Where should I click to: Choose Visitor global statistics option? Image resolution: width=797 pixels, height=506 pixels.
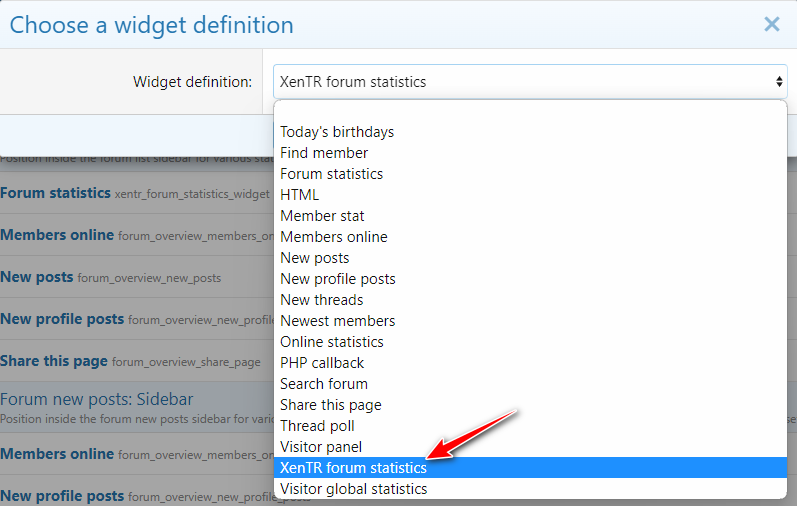354,489
